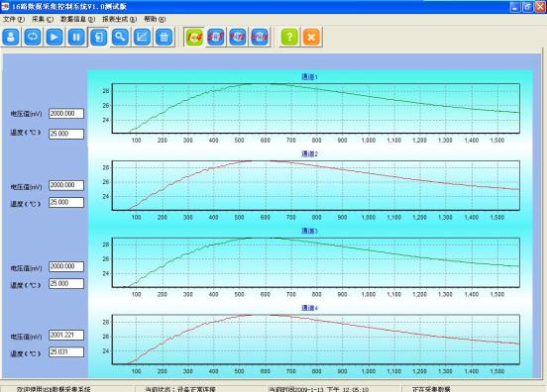Toggle channels 5-8 view button
The width and height of the screenshot is (547, 392).
[216, 37]
